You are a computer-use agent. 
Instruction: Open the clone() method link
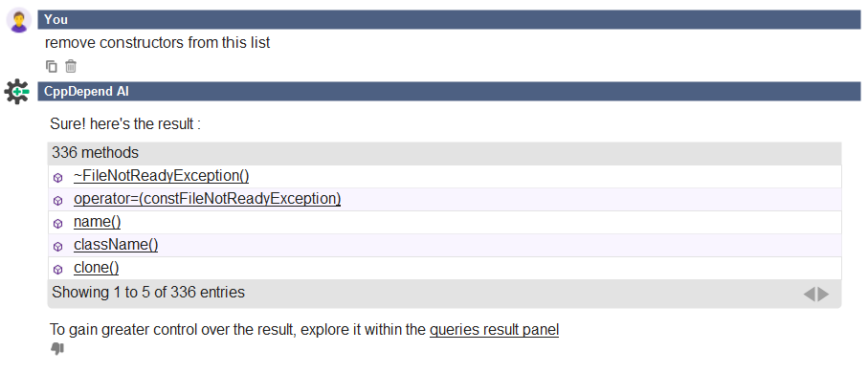pos(97,268)
